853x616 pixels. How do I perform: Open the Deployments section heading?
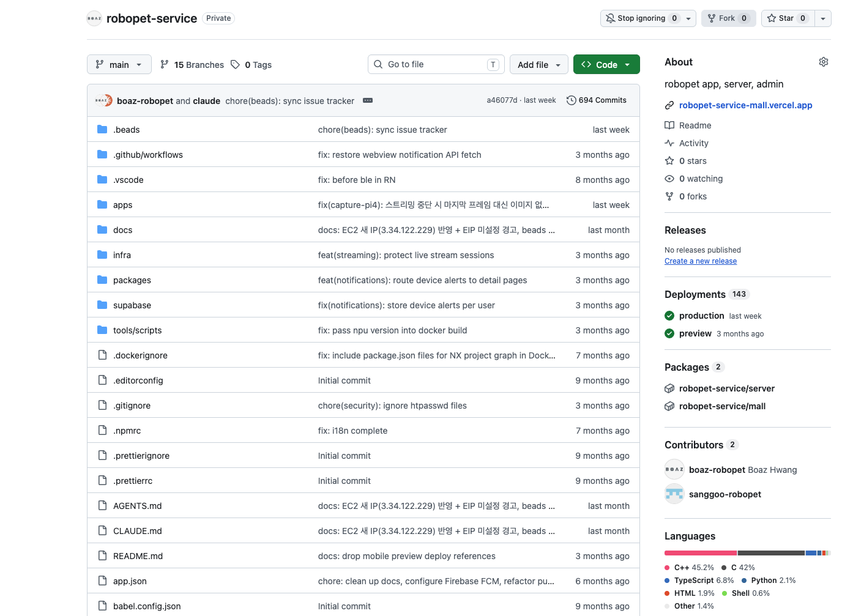(695, 294)
